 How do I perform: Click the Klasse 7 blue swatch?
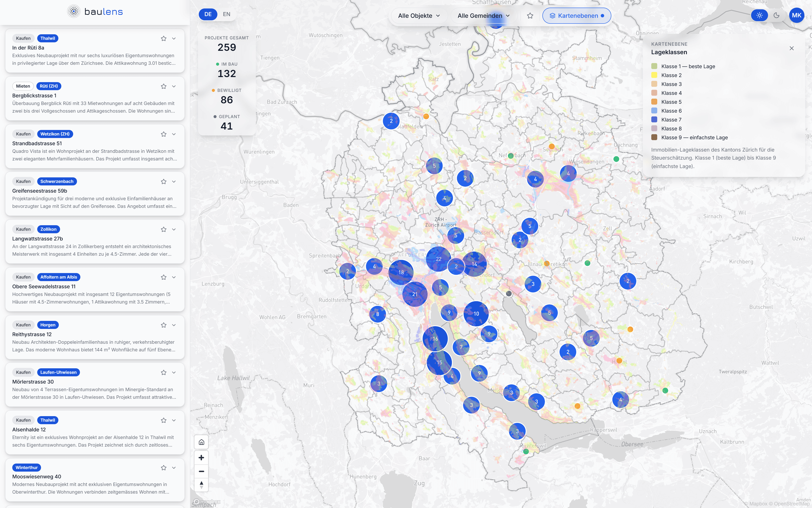(654, 120)
